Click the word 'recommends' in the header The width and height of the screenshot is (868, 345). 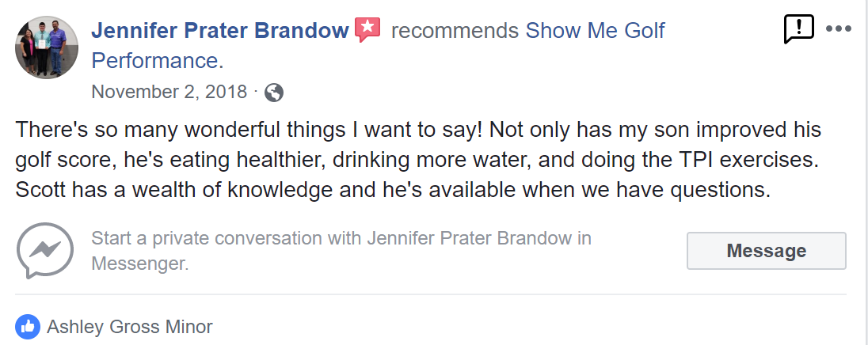click(x=455, y=31)
